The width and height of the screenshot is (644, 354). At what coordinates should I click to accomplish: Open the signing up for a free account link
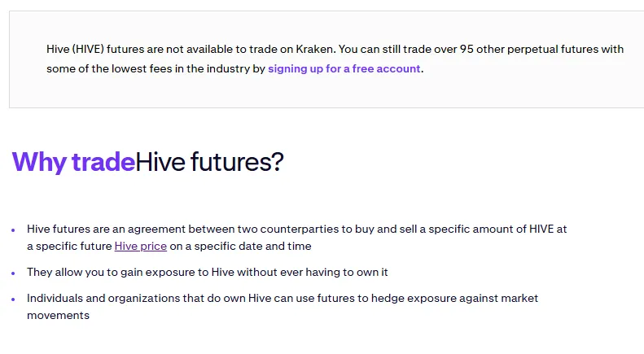tap(344, 68)
